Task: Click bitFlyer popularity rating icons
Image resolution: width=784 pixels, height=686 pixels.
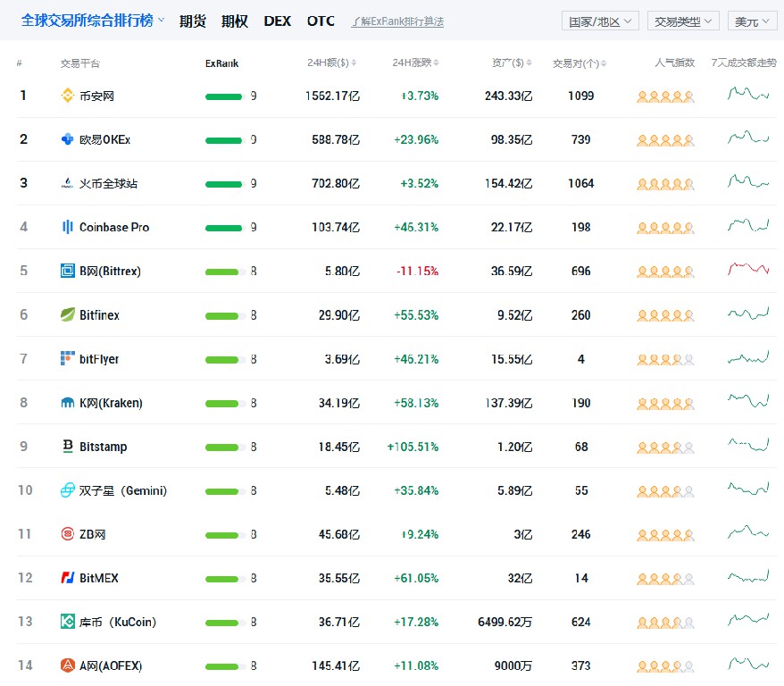Action: [665, 359]
